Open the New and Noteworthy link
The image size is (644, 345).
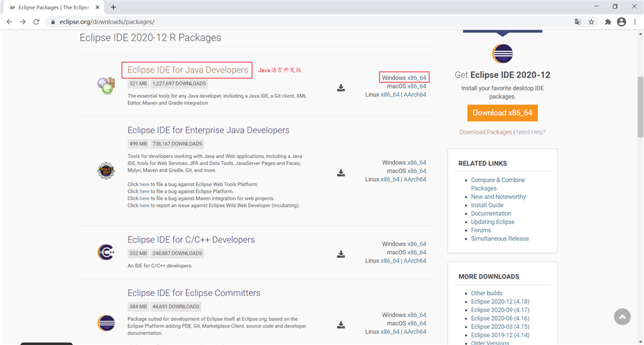point(498,196)
